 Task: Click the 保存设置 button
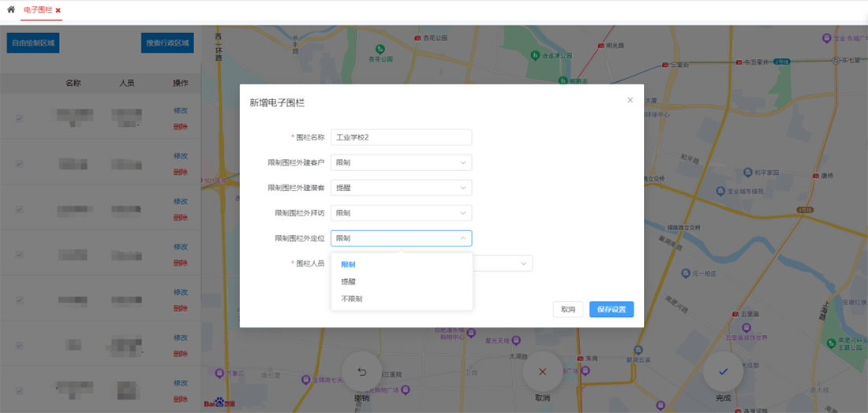pyautogui.click(x=611, y=309)
